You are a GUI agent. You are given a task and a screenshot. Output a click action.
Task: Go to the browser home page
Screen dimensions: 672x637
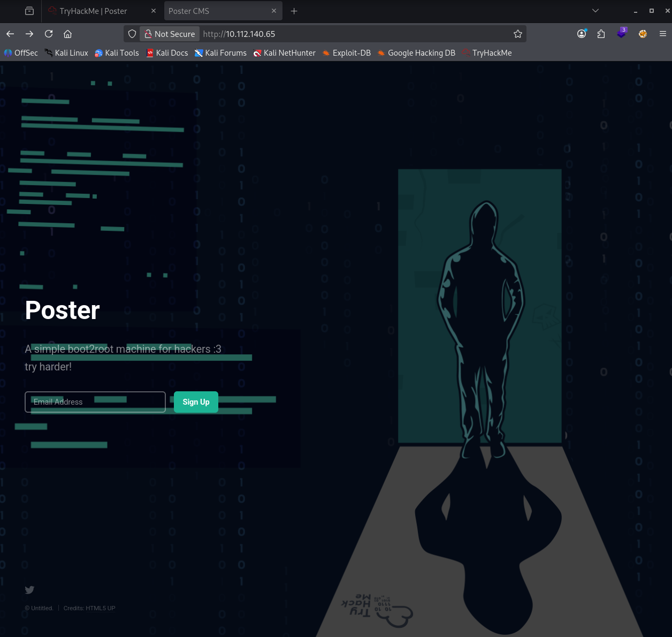(x=68, y=34)
